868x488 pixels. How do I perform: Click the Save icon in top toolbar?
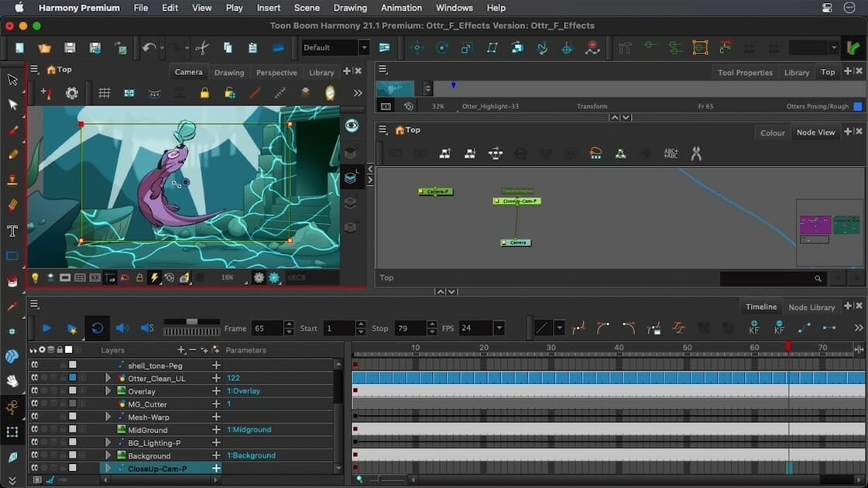point(70,47)
